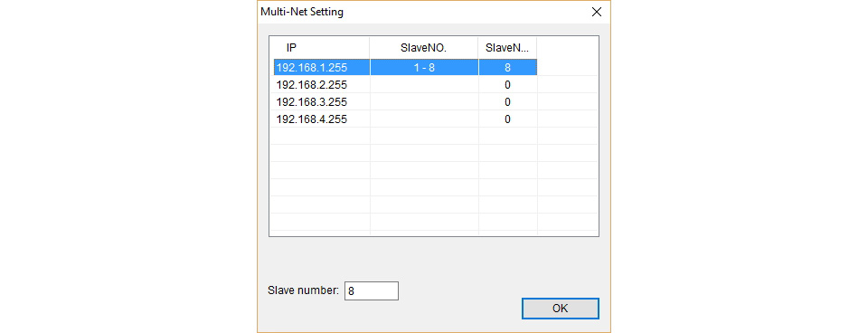Image resolution: width=868 pixels, height=333 pixels.
Task: Click empty SlaveNO. cell of 192.168.3.255
Action: (x=424, y=102)
